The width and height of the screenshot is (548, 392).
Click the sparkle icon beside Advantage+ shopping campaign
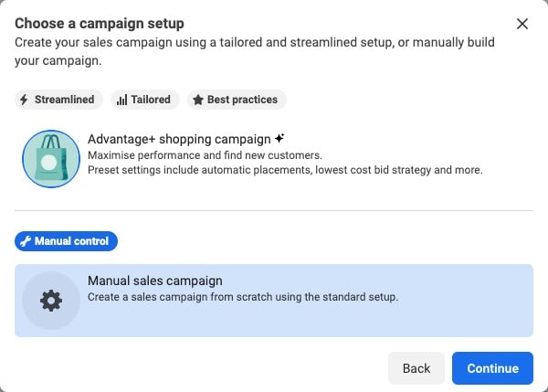[279, 139]
